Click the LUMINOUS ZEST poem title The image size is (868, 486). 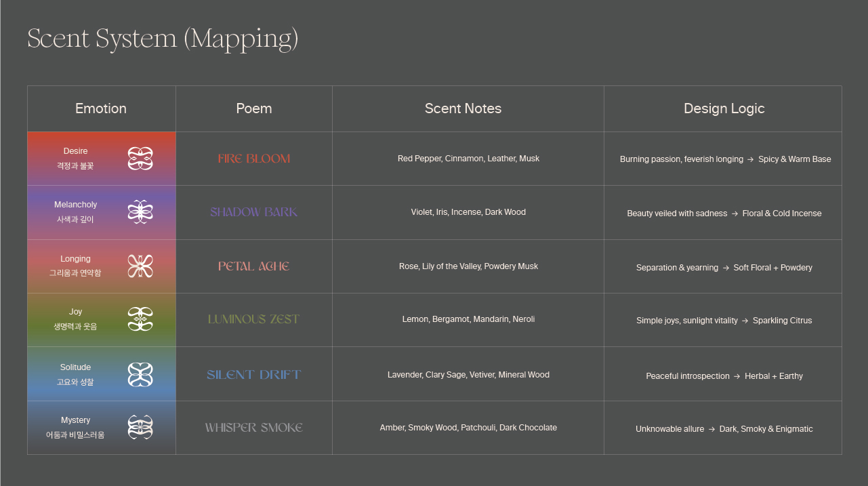(x=254, y=319)
